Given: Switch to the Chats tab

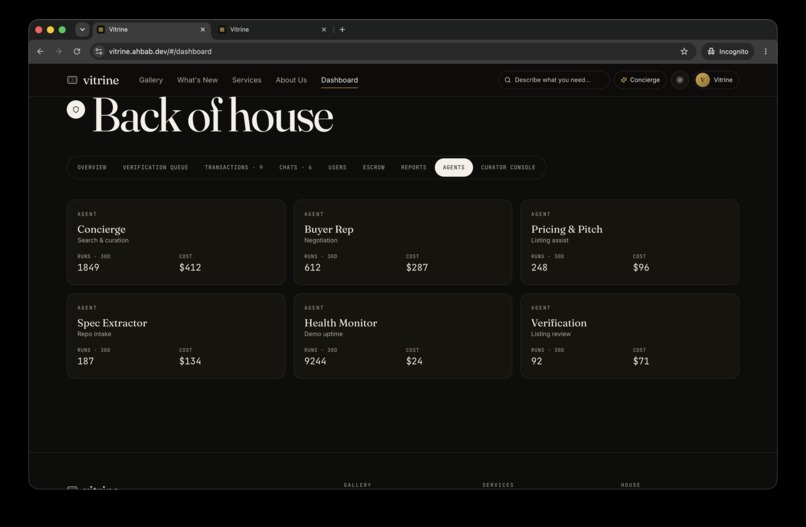Looking at the screenshot, I should pos(296,168).
